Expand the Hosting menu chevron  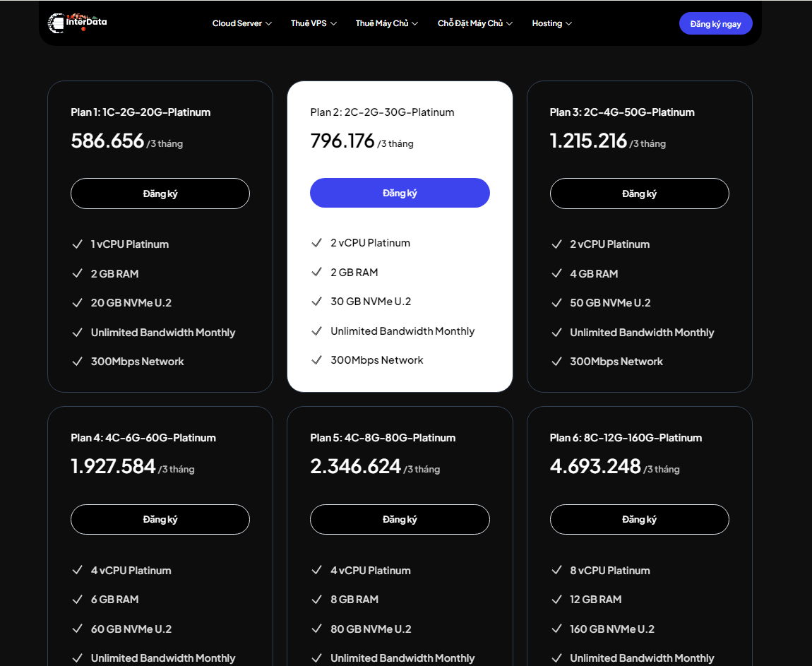(568, 23)
